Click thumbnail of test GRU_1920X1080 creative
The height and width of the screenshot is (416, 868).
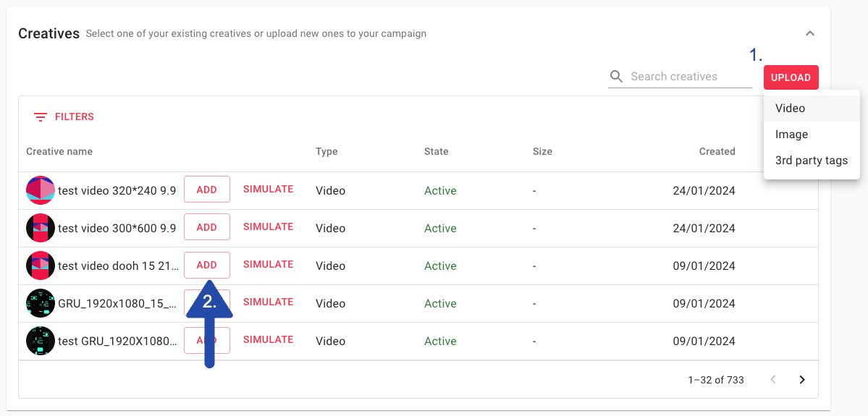tap(41, 341)
